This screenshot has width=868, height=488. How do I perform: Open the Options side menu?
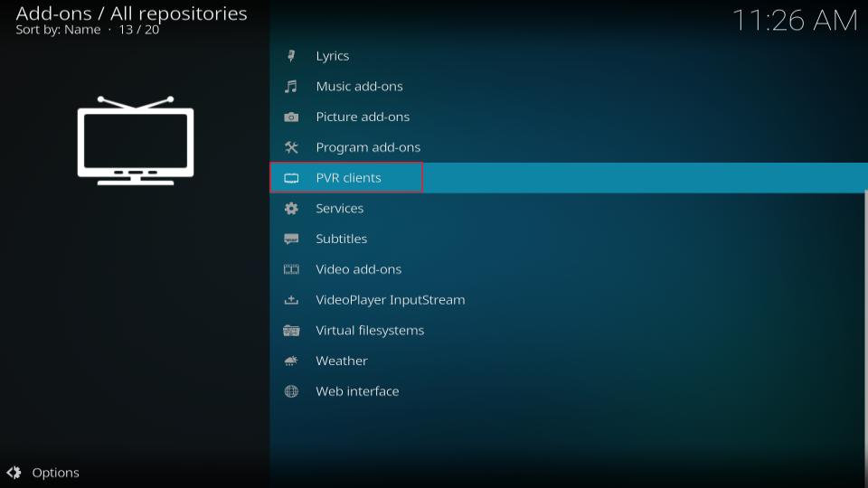click(x=43, y=473)
